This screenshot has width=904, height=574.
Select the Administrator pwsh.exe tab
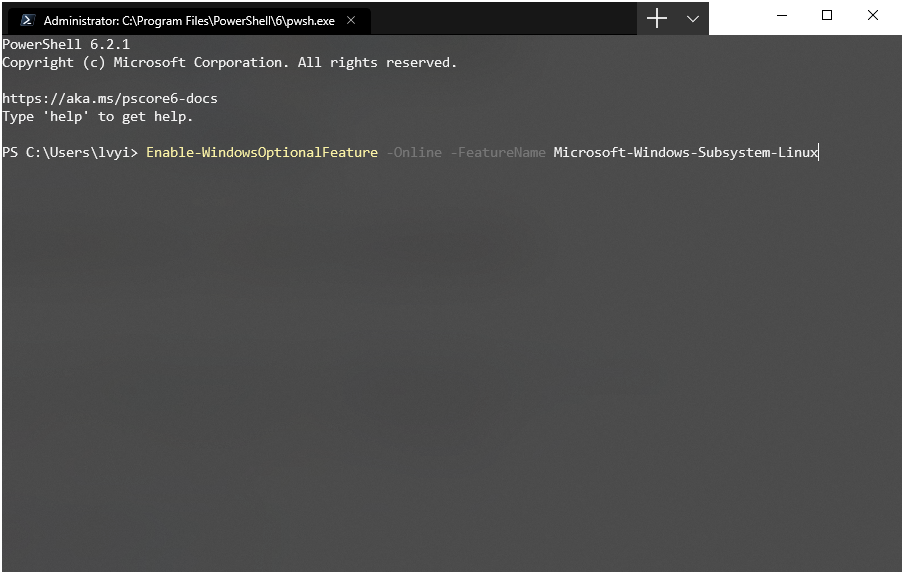click(187, 21)
